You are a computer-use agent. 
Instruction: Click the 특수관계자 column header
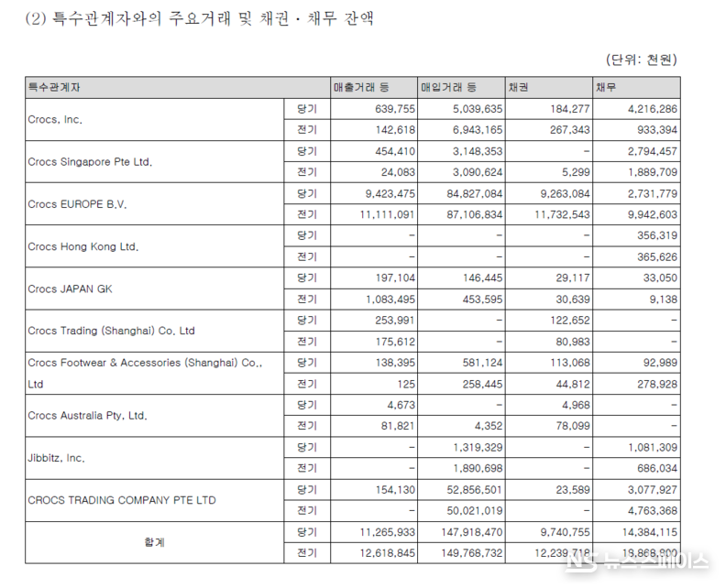55,87
